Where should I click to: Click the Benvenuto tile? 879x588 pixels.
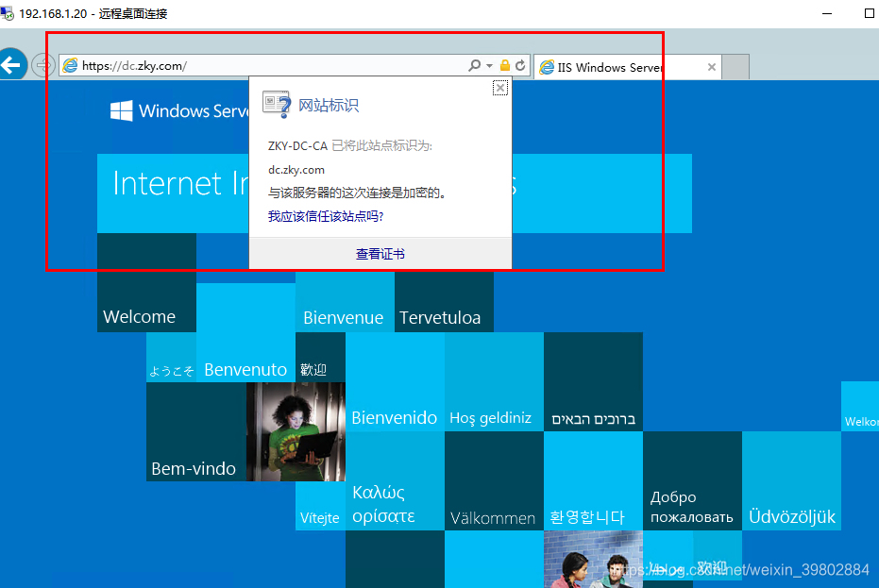click(245, 332)
